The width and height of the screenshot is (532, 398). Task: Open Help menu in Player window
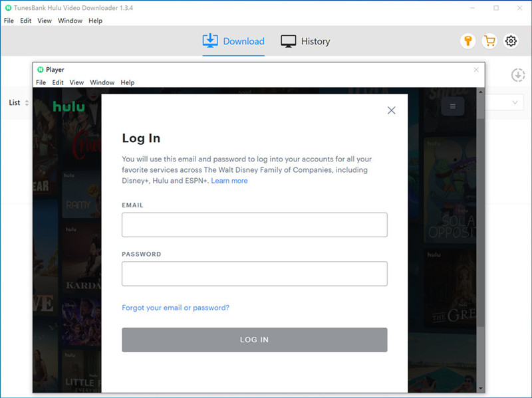(x=128, y=82)
